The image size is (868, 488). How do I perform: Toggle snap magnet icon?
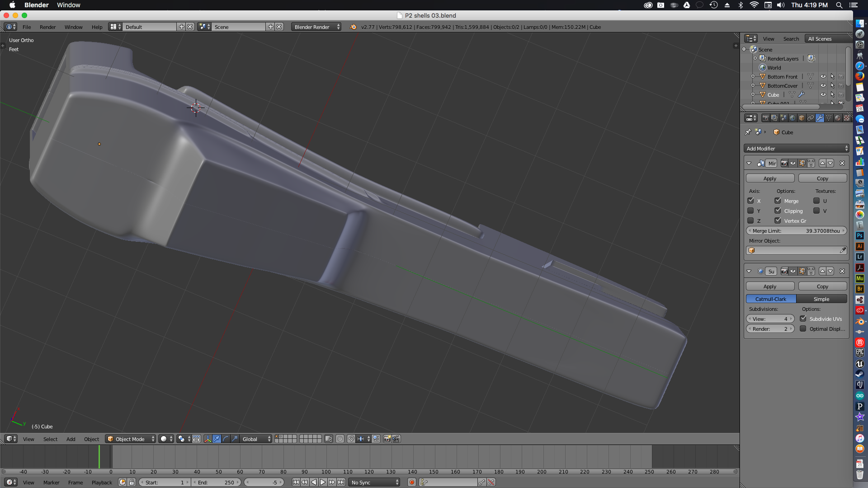(351, 439)
